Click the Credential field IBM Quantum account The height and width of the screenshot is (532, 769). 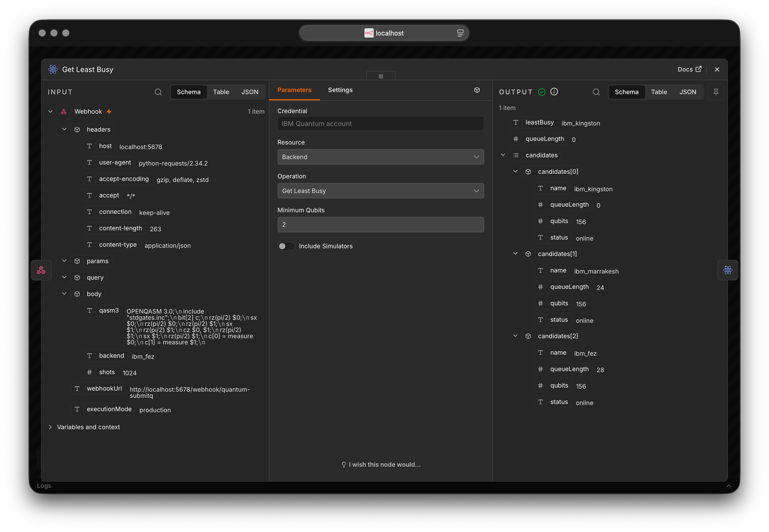[x=381, y=123]
